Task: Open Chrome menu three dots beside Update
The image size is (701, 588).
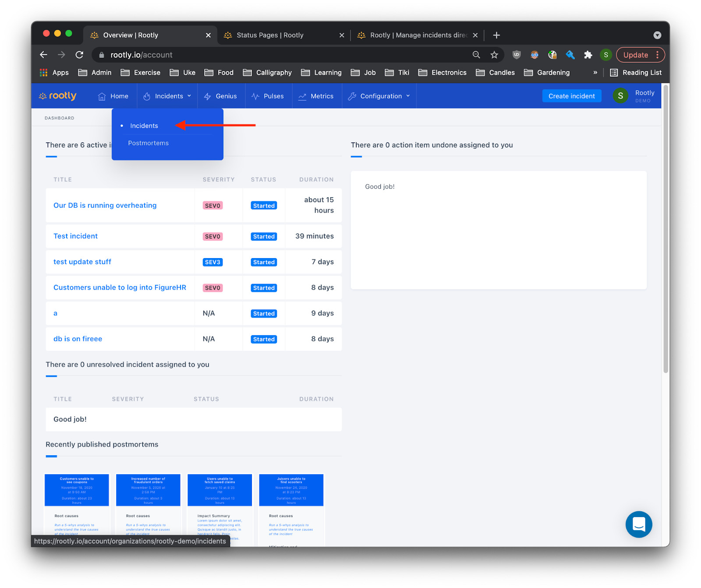Action: (x=657, y=55)
